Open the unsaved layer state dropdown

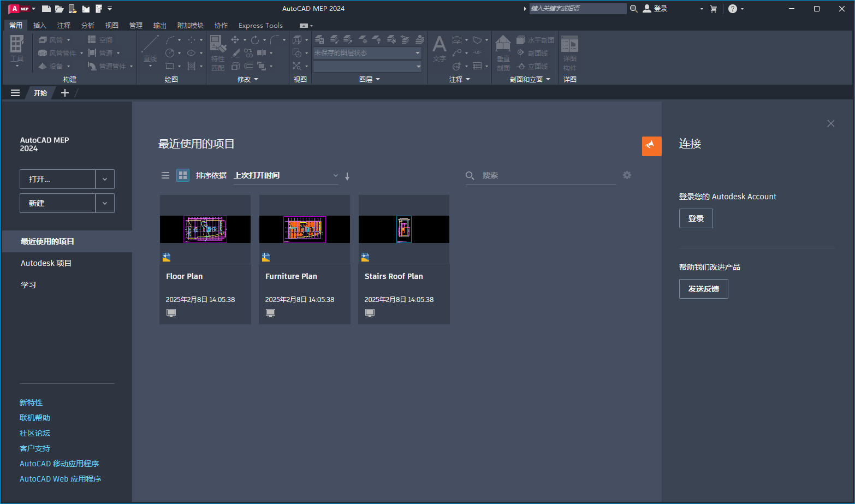(417, 52)
